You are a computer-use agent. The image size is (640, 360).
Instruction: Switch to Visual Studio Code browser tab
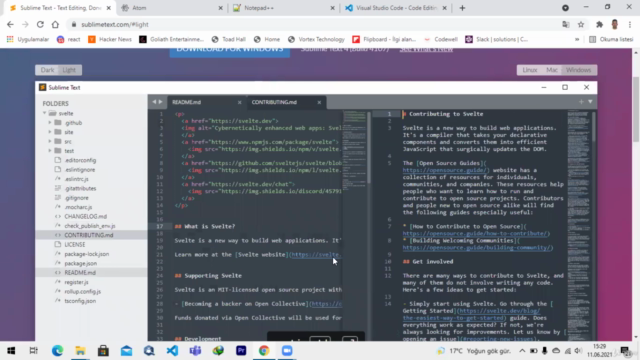click(x=395, y=8)
